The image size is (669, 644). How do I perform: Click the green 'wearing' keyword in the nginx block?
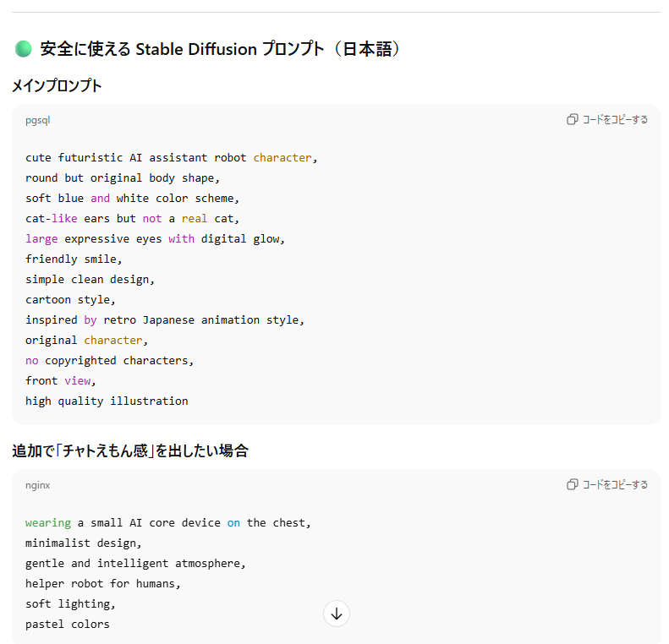click(48, 522)
